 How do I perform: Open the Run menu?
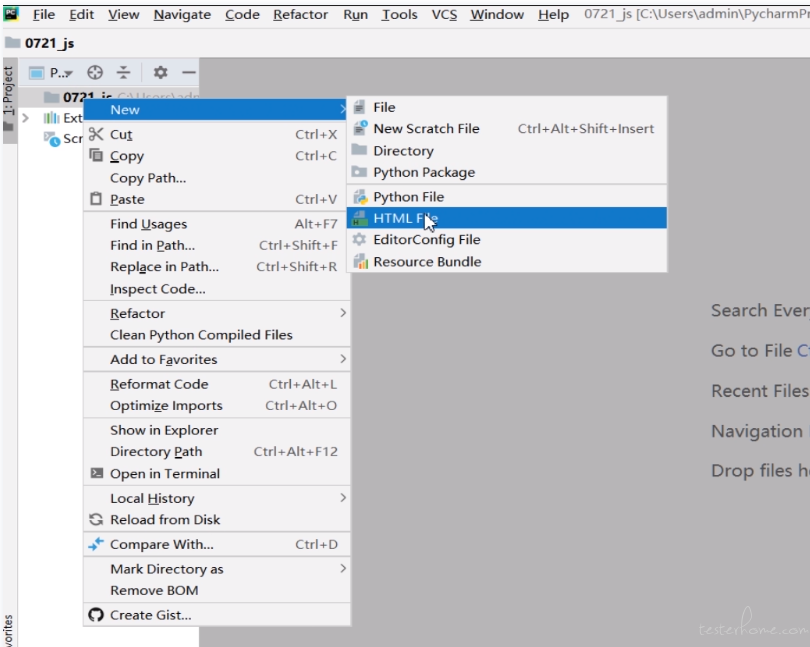tap(355, 14)
